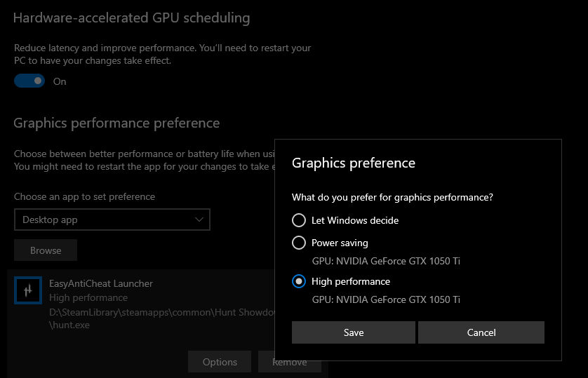
Task: Click the Hardware-accelerated GPU scheduling heading
Action: pyautogui.click(x=131, y=18)
